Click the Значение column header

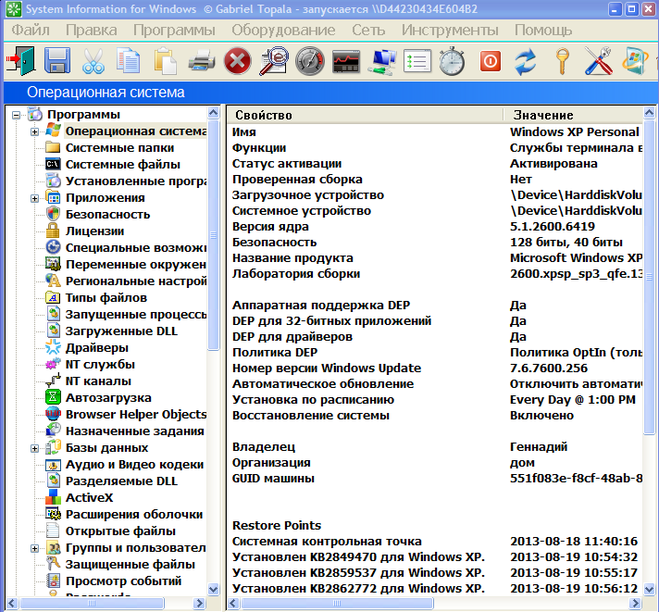(x=573, y=115)
